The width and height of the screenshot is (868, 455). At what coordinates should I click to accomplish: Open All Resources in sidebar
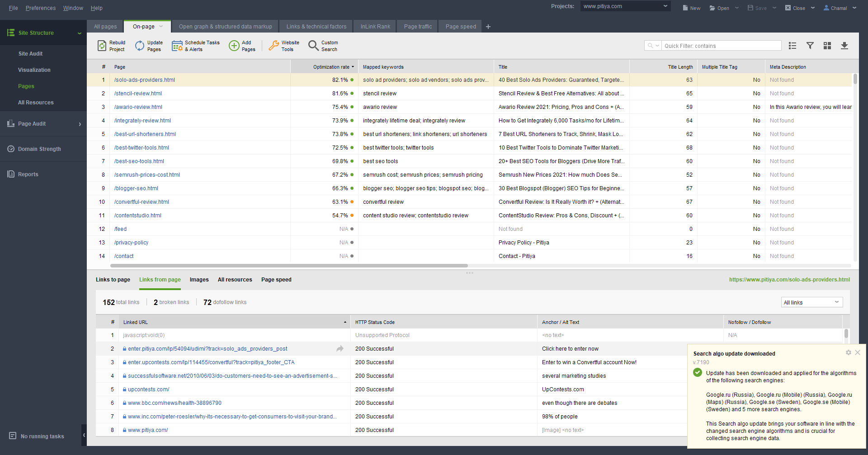click(36, 103)
